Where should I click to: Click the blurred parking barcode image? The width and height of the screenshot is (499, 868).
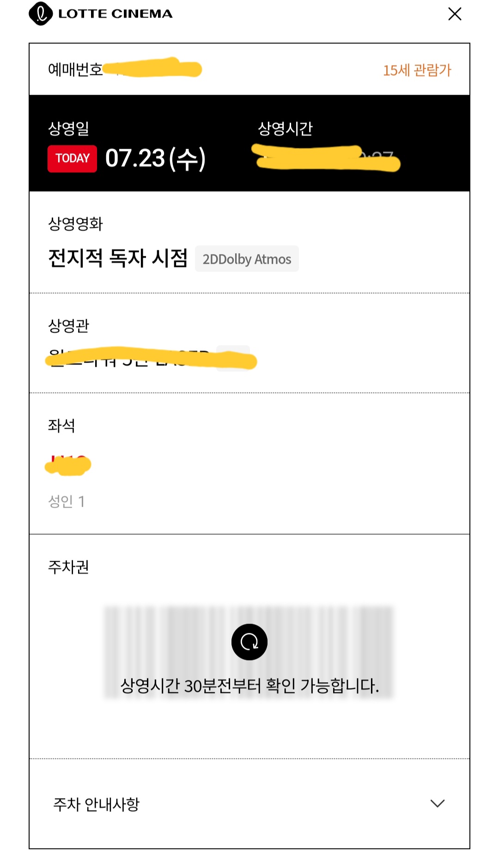tap(249, 652)
